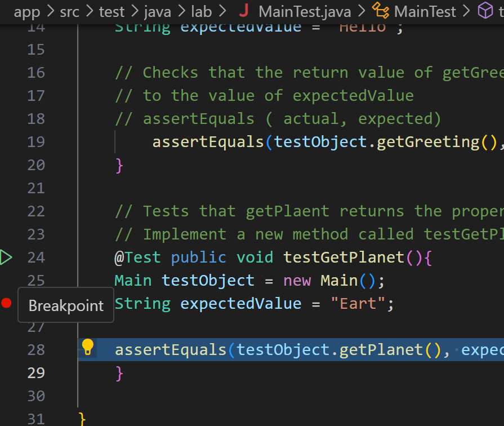Image resolution: width=504 pixels, height=426 pixels.
Task: Click the @Test annotation on line 24
Action: click(x=137, y=258)
